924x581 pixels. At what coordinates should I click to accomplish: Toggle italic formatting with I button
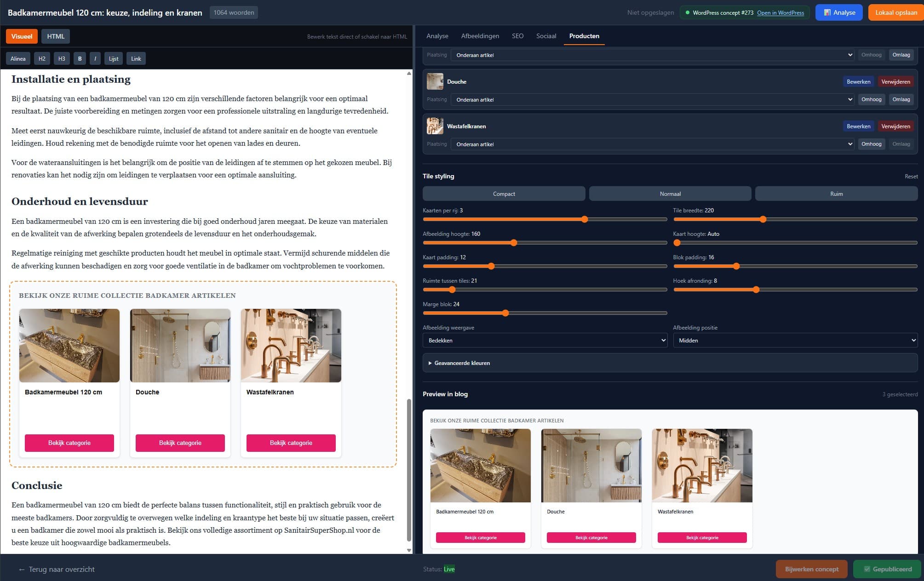[95, 58]
